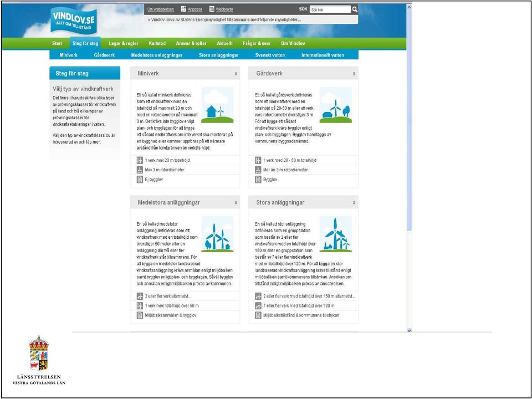
Task: Click the Medelstora anläggningar turbines illustration
Action: click(x=217, y=234)
